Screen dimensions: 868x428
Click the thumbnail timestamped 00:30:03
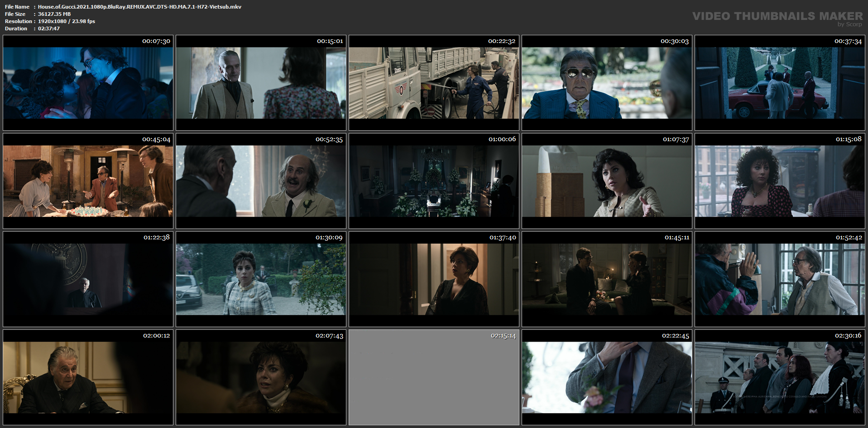pyautogui.click(x=607, y=83)
